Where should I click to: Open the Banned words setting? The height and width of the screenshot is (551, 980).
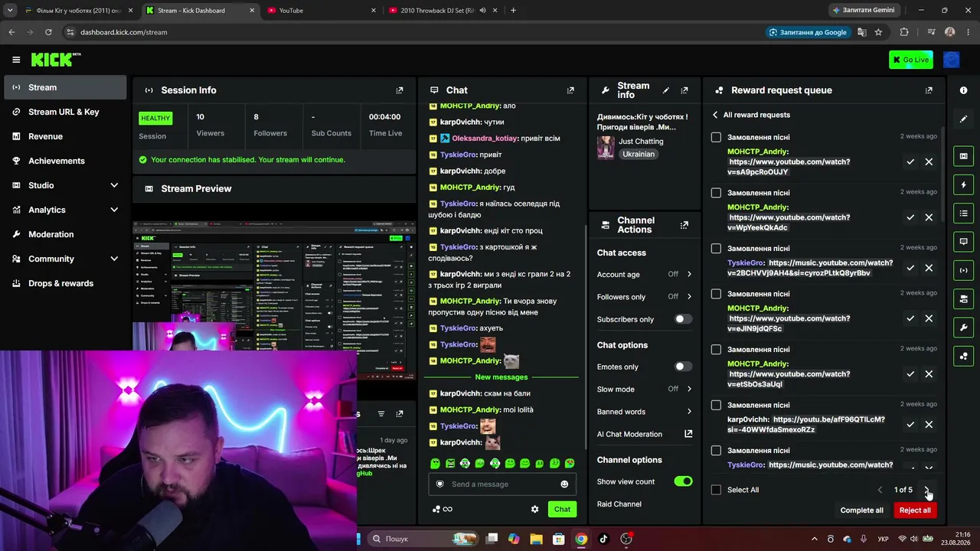point(645,412)
